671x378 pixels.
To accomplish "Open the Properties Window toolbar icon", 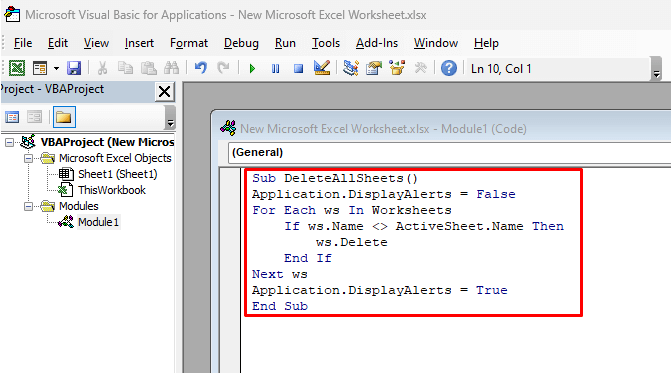I will click(374, 68).
